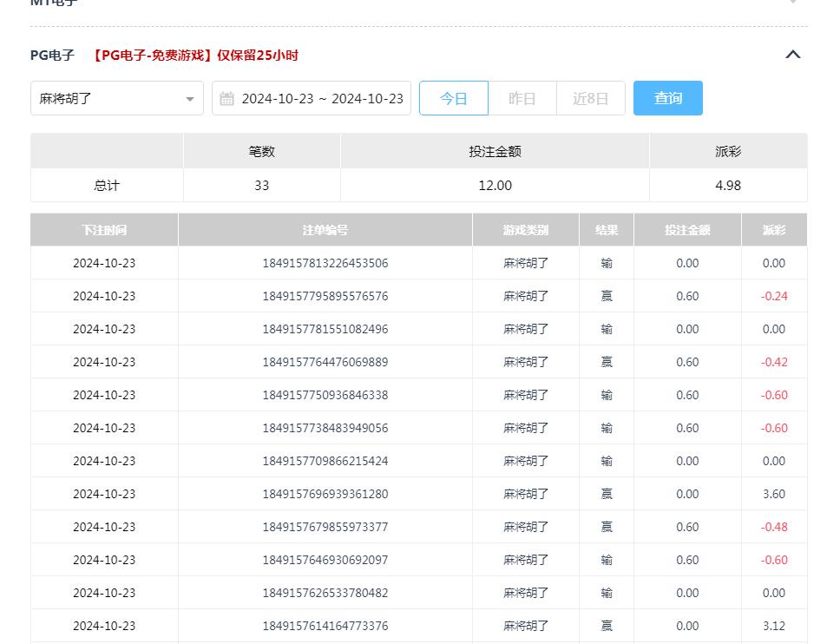
Task: Click the 结果 column header
Action: (x=607, y=229)
